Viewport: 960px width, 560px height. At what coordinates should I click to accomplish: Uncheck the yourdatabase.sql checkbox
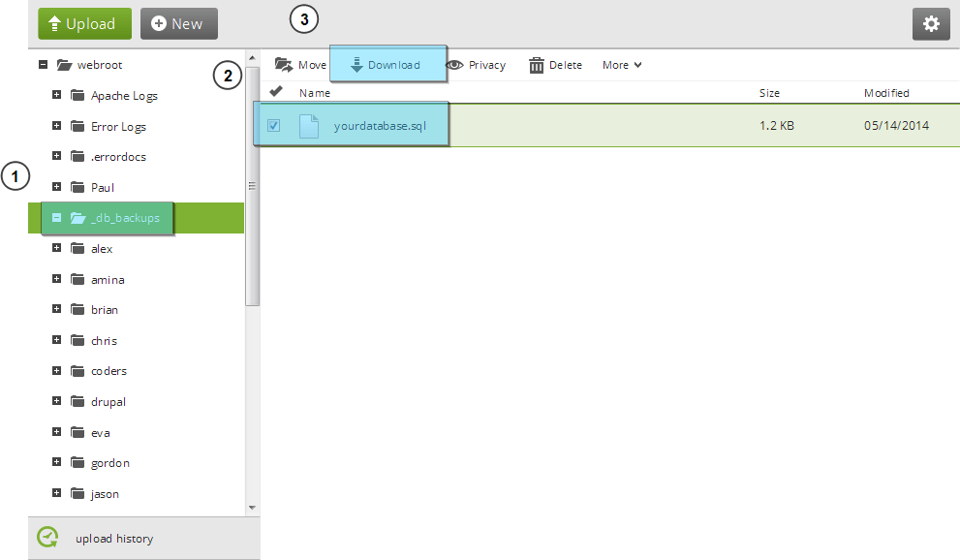point(274,125)
